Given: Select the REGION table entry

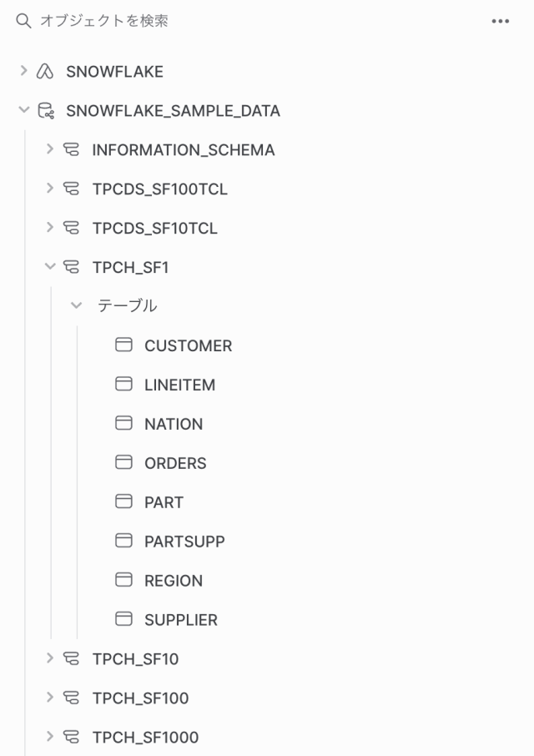Looking at the screenshot, I should [x=174, y=581].
